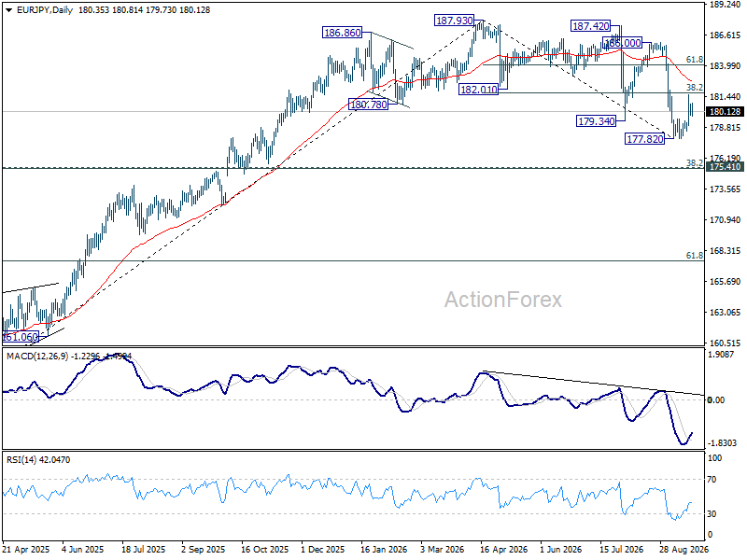The image size is (747, 560).
Task: Click the RSI 70 level axis label
Action: [x=712, y=480]
